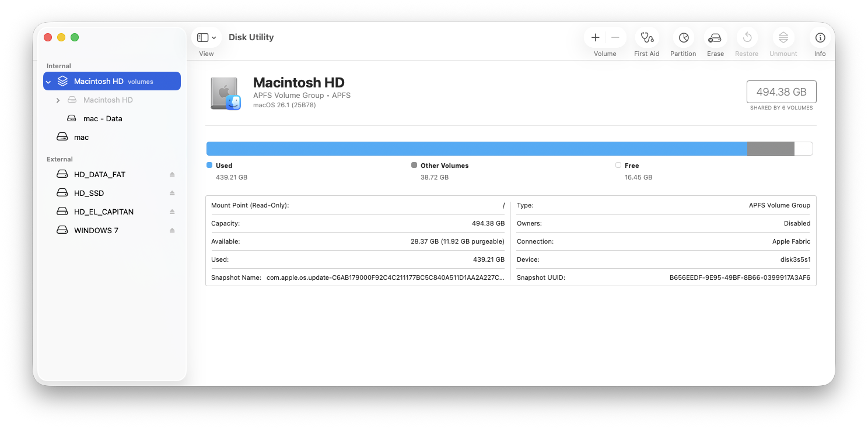Click the 38.72 GB Other Volumes value
Image resolution: width=868 pixels, height=429 pixels.
435,177
